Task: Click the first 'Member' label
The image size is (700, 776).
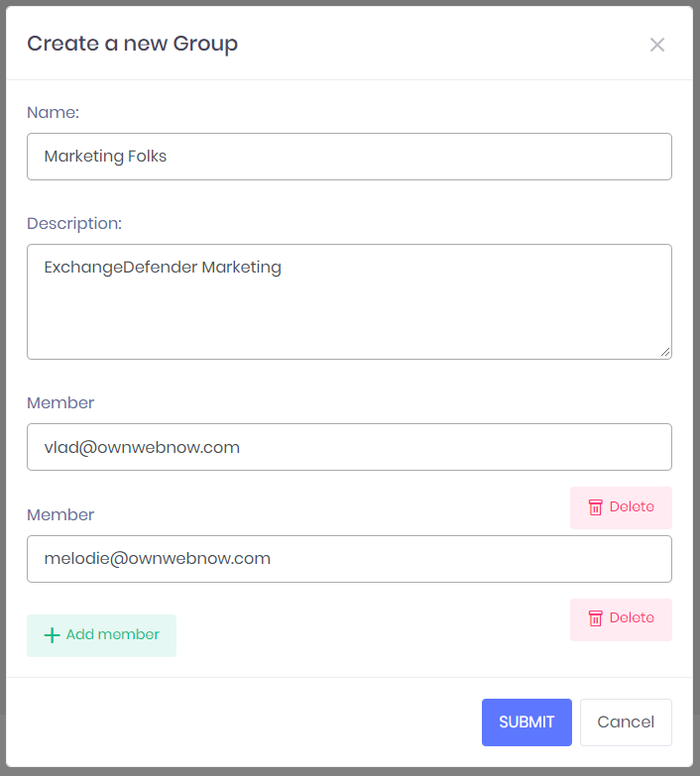Action: [x=60, y=403]
